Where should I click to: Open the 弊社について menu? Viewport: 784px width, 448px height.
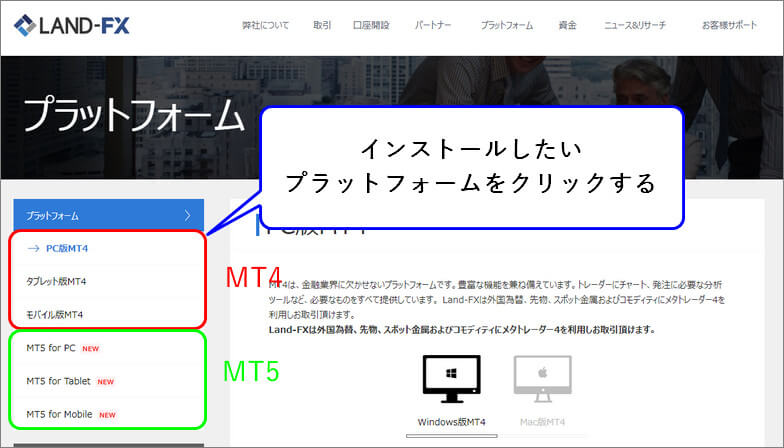click(266, 25)
